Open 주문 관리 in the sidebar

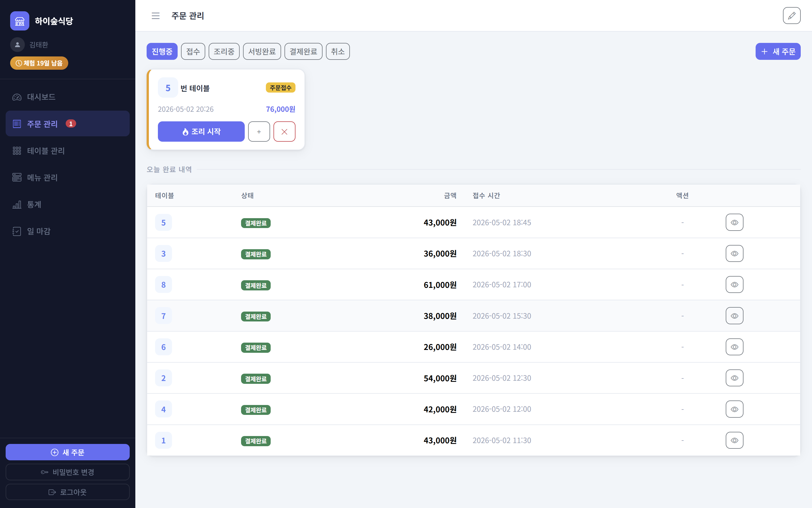(67, 124)
